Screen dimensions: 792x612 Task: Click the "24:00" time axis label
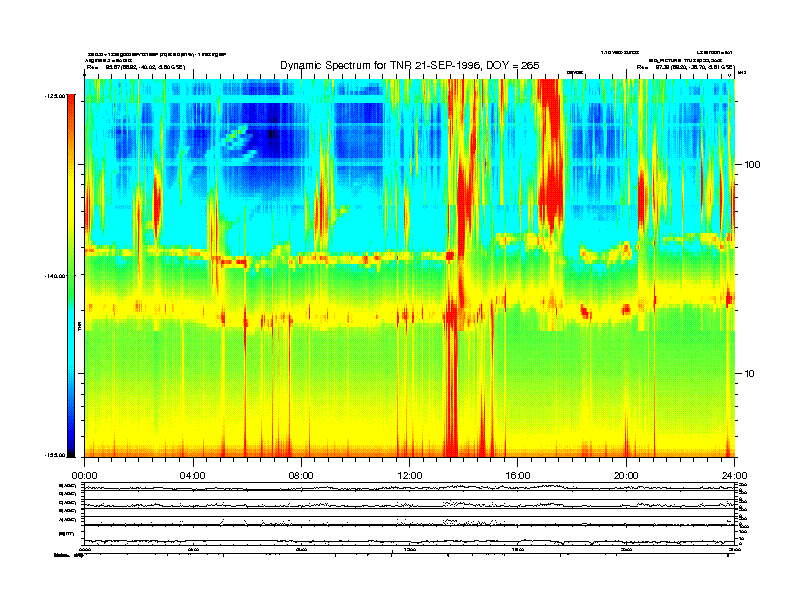tap(734, 476)
